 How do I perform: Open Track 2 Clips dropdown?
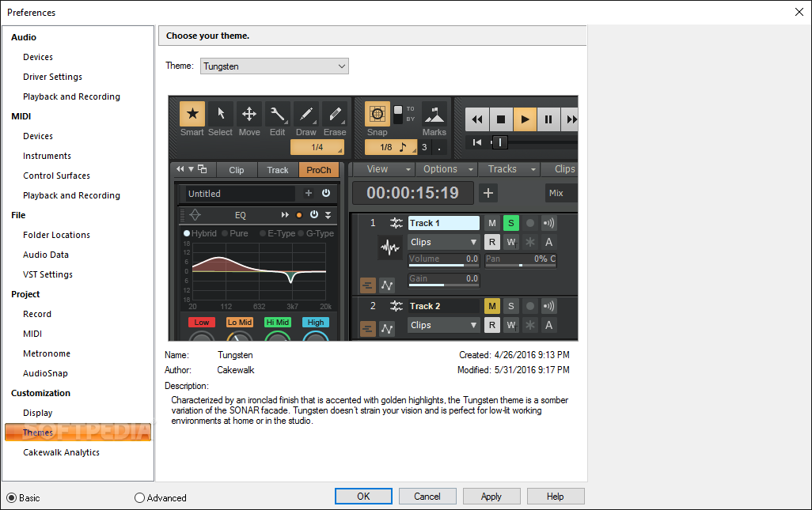click(x=444, y=325)
